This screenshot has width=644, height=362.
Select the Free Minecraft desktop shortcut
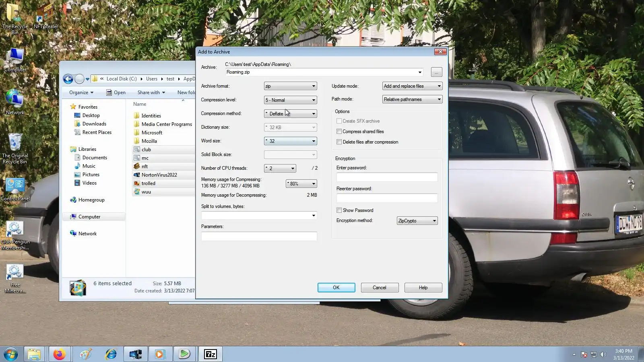[x=15, y=279]
